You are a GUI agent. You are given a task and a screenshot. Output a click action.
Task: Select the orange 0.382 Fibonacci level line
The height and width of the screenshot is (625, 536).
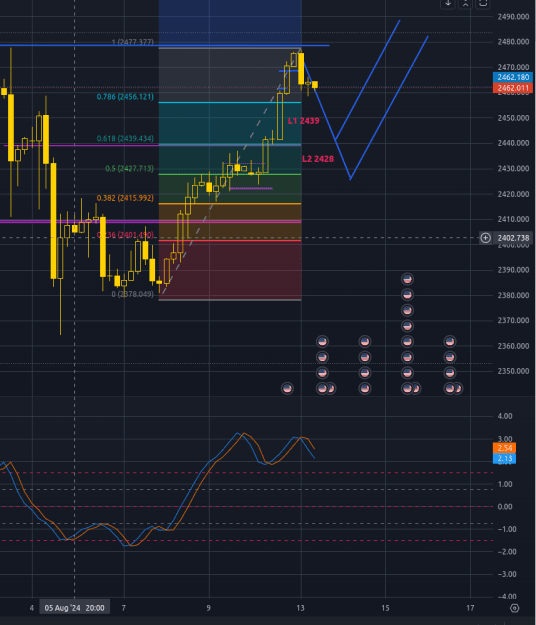click(230, 204)
